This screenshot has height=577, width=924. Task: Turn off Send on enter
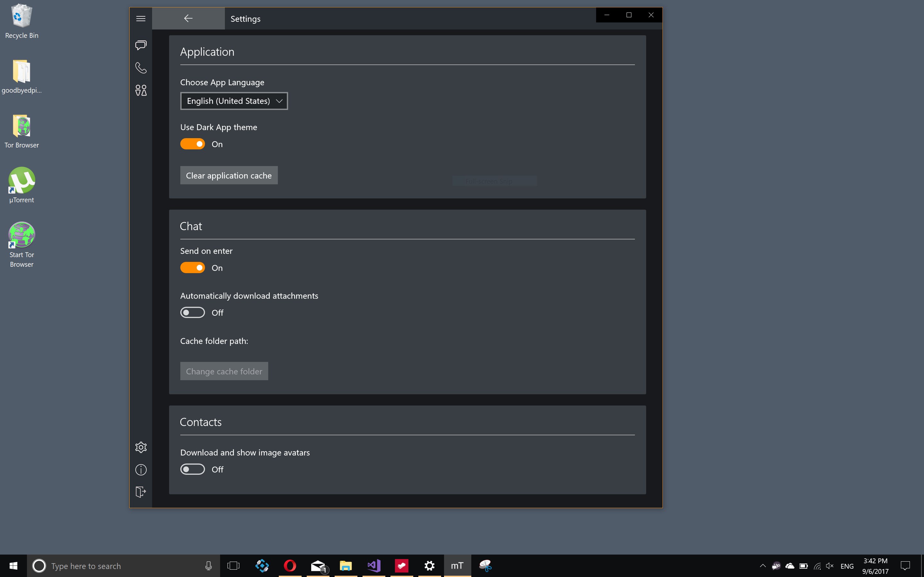[x=193, y=268]
